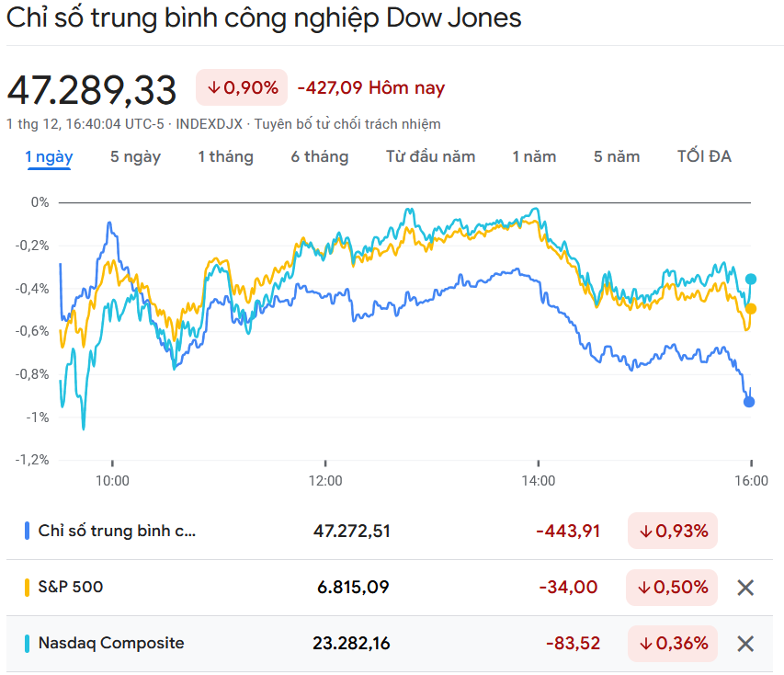Remove Nasdaq Composite comparison with X icon
Viewport: 784px width, 675px height.
pyautogui.click(x=745, y=644)
